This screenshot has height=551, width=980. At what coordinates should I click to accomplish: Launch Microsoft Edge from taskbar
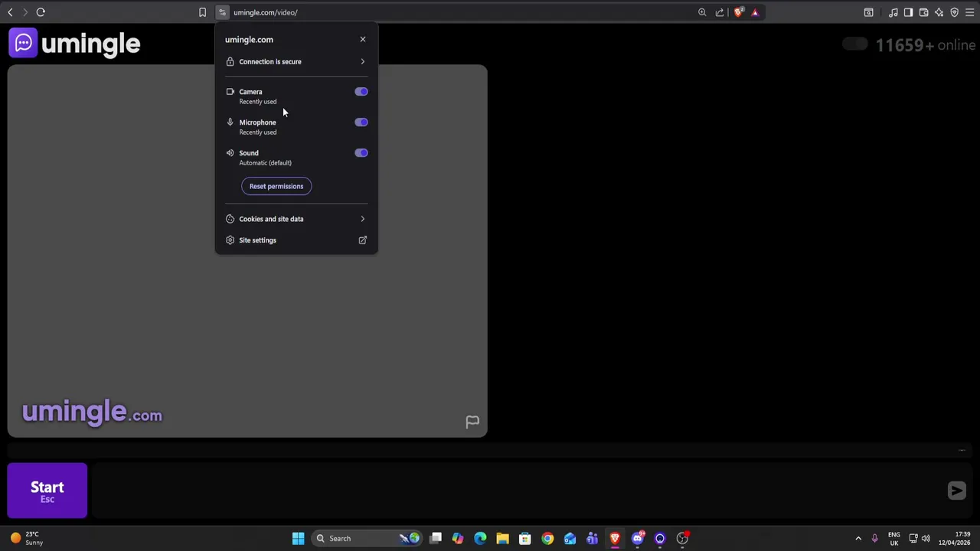click(480, 538)
